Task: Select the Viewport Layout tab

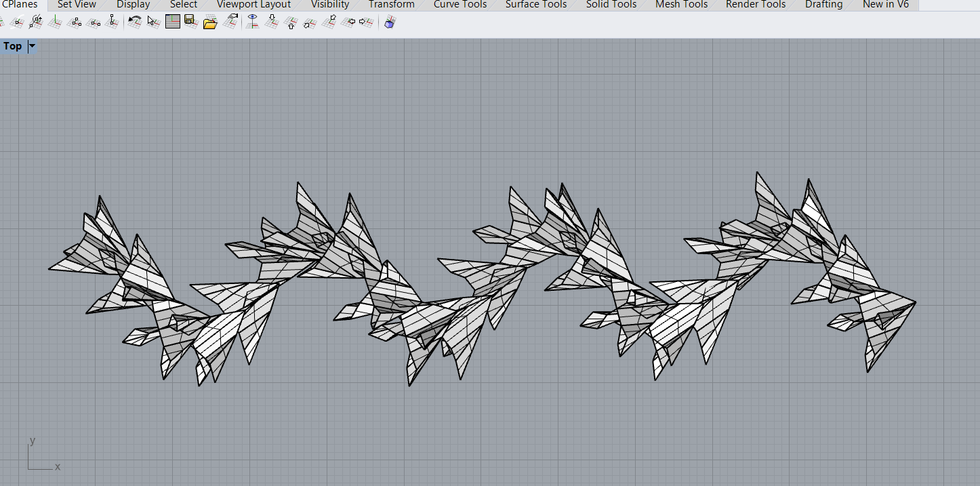Action: (253, 5)
